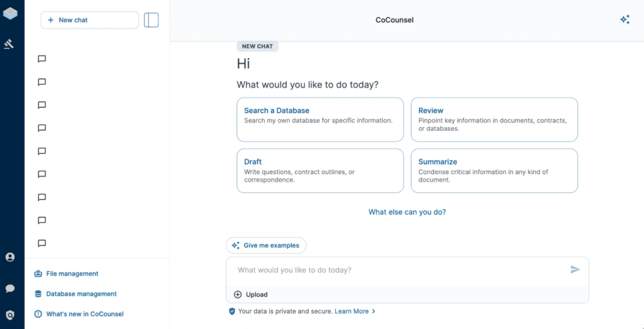This screenshot has width=644, height=329.
Task: Open the gavel legal tools icon
Action: click(x=9, y=44)
